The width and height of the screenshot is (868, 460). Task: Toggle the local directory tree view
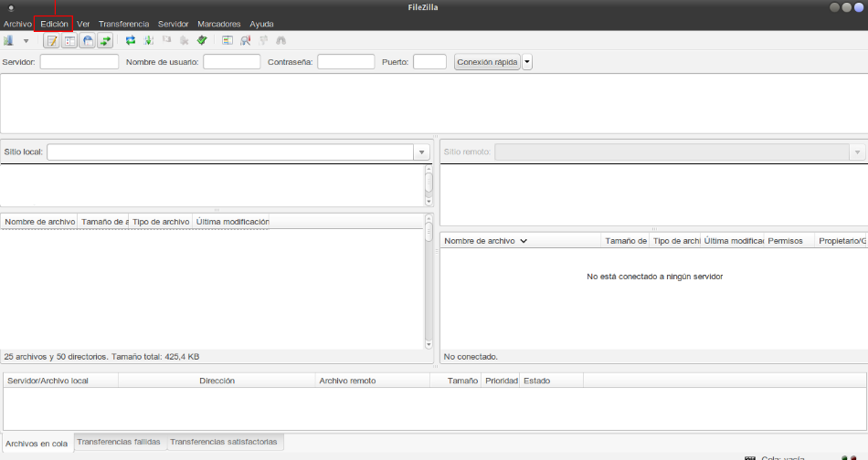[x=69, y=40]
